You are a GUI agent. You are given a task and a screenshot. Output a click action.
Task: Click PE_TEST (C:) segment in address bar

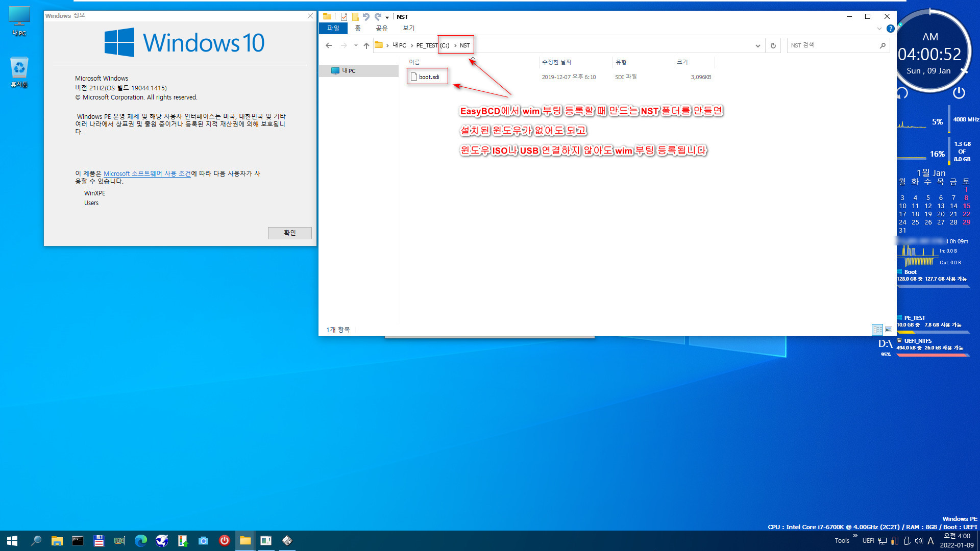(433, 45)
